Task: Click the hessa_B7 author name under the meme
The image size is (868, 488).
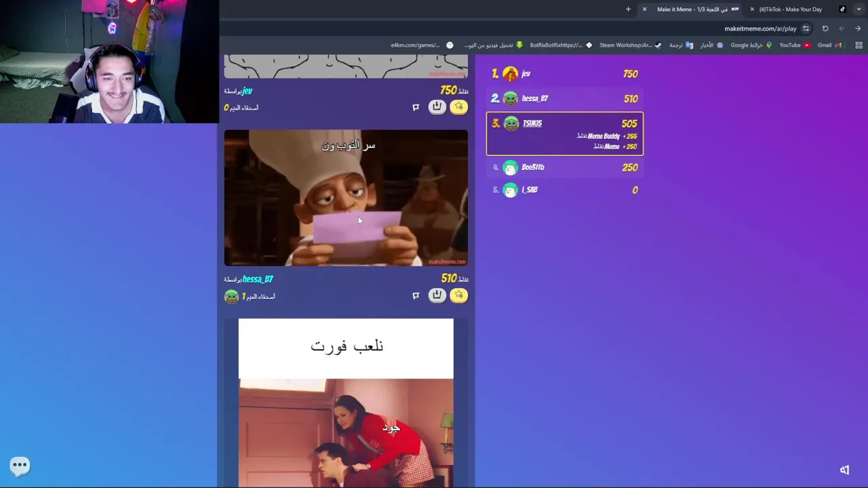Action: click(x=258, y=279)
